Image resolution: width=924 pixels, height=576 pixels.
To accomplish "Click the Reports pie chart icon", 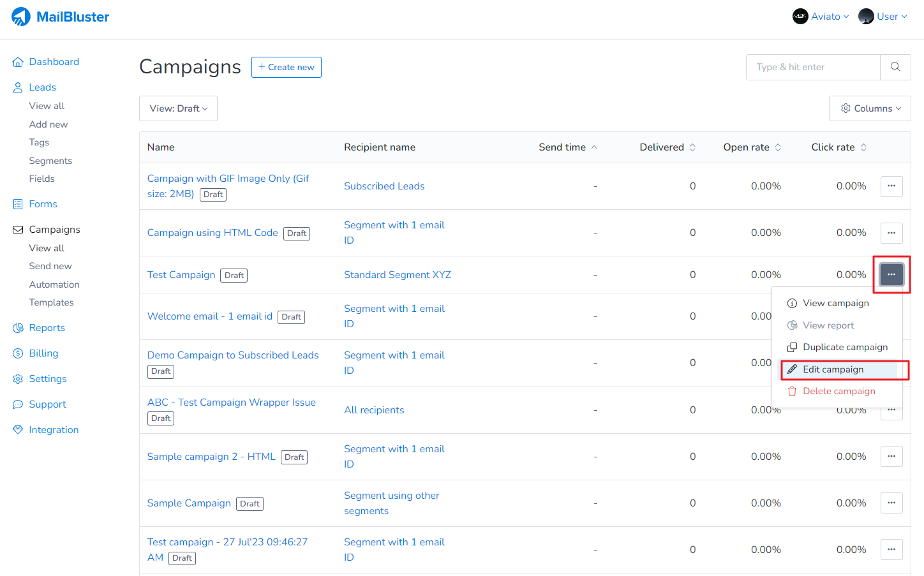I will point(18,328).
